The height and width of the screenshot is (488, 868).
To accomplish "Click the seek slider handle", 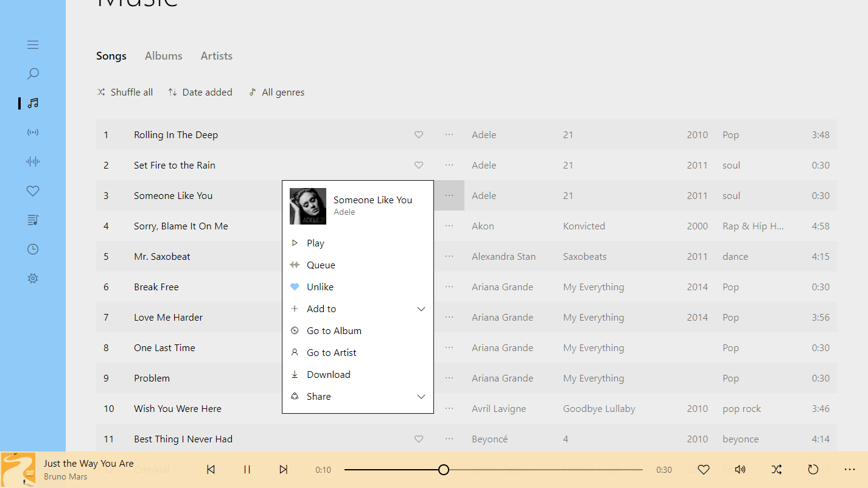I will [x=444, y=469].
